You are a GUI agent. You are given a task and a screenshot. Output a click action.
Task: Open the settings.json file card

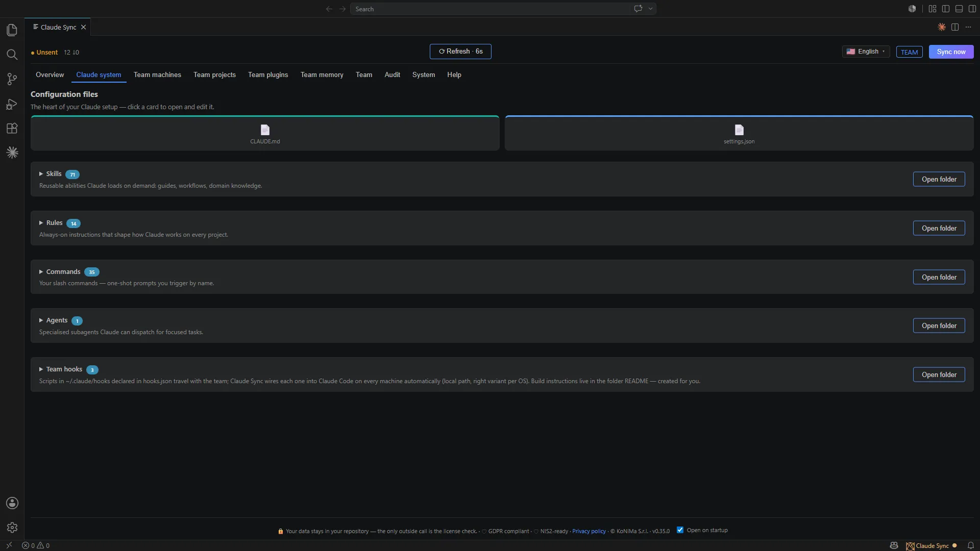[x=739, y=134]
